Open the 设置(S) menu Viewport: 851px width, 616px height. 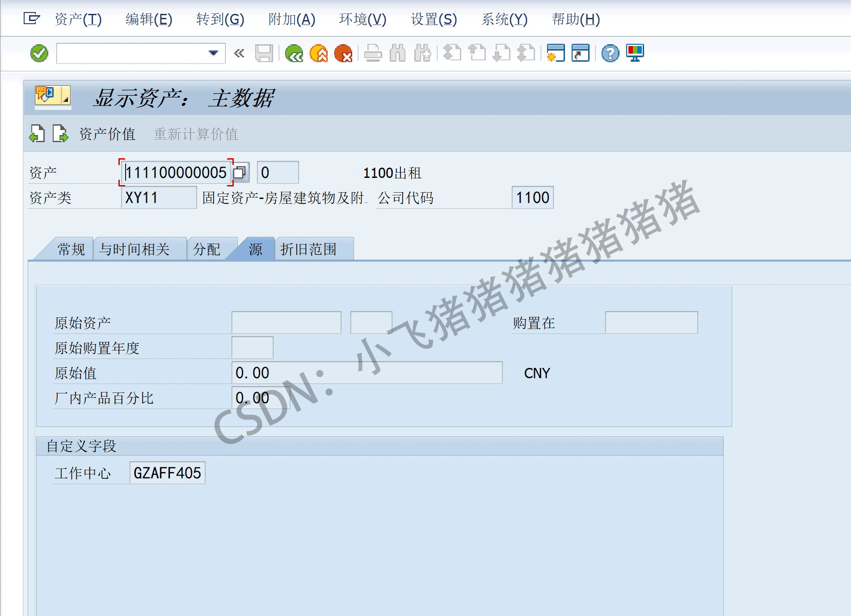434,19
